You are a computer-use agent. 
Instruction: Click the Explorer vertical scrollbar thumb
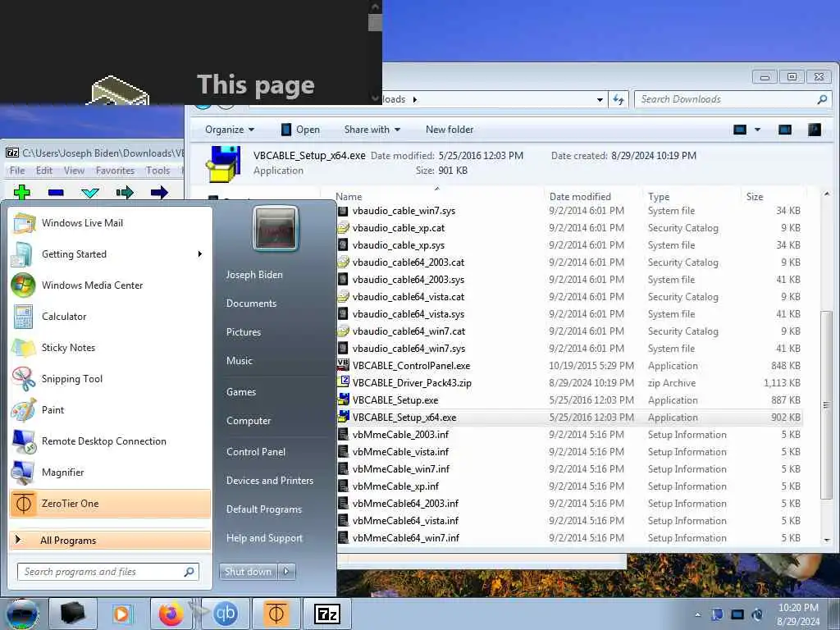coord(826,404)
